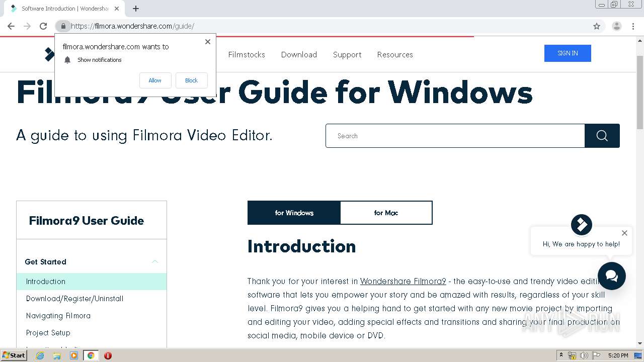The image size is (644, 362).
Task: Follow the Wondershare Filmora9 link
Action: 403,282
